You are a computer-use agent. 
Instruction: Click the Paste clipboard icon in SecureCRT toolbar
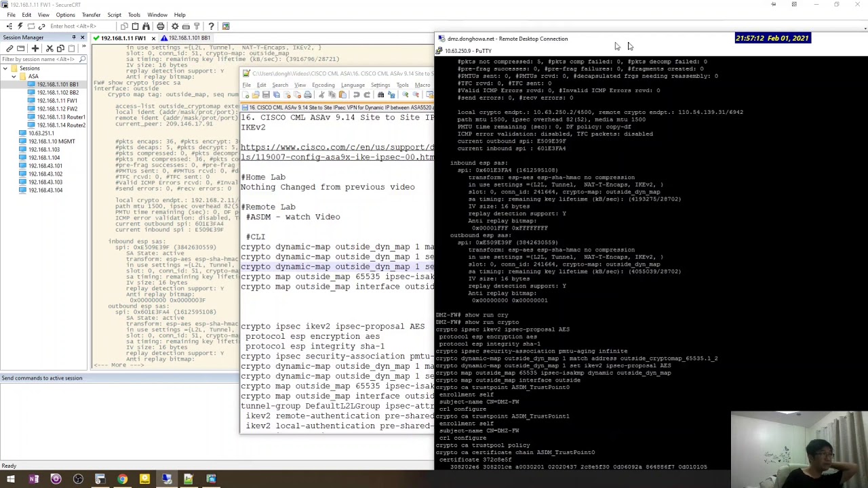(135, 26)
